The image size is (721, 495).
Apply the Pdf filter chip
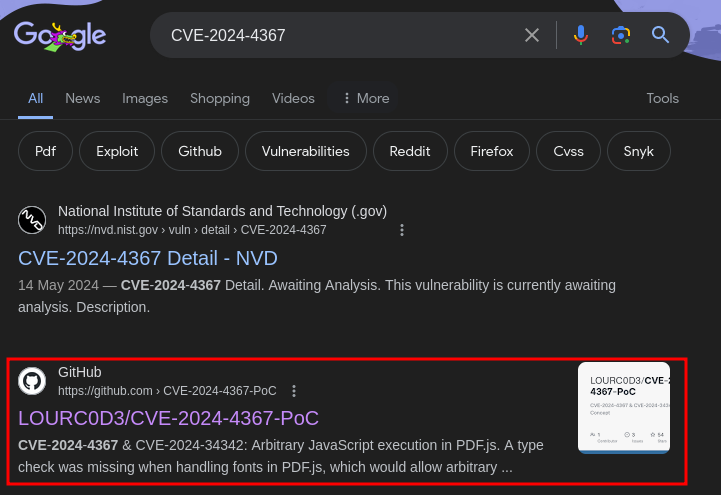(x=46, y=151)
